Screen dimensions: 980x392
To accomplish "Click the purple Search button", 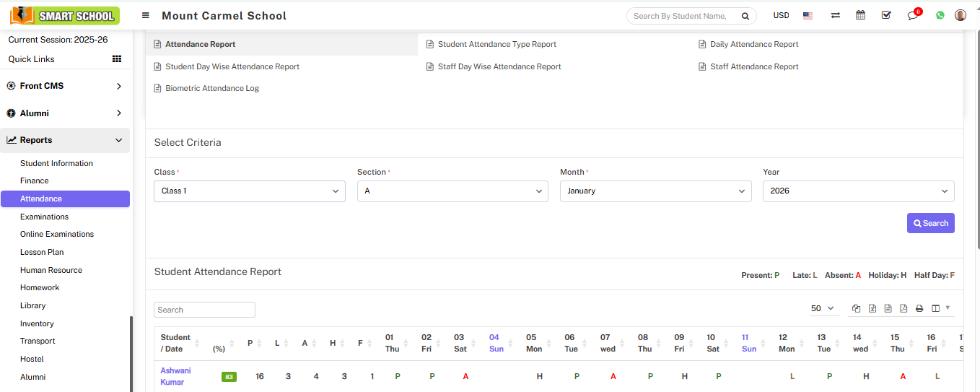I will [930, 223].
